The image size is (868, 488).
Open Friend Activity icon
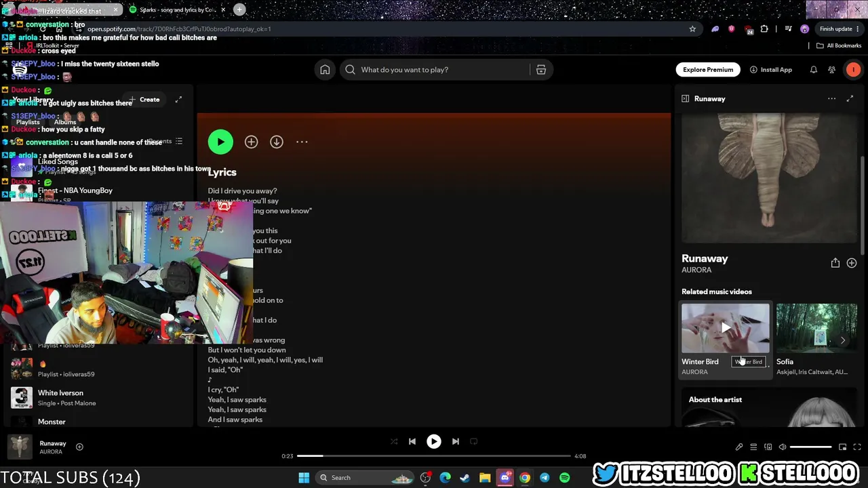coord(832,70)
